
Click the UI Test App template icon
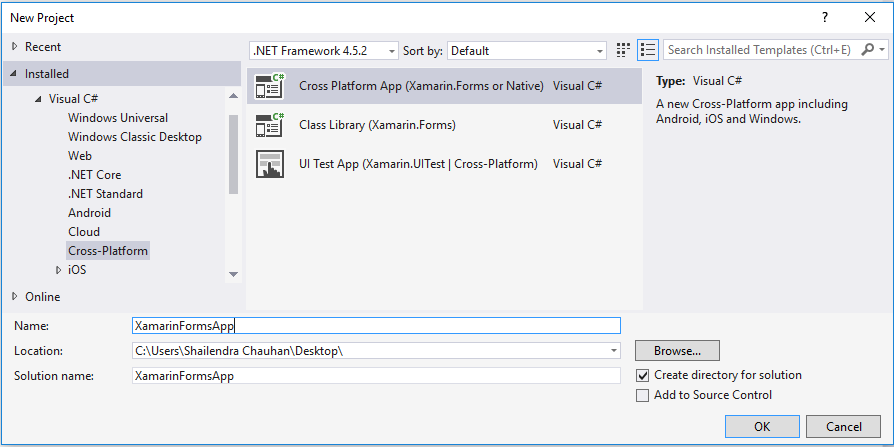click(x=270, y=164)
